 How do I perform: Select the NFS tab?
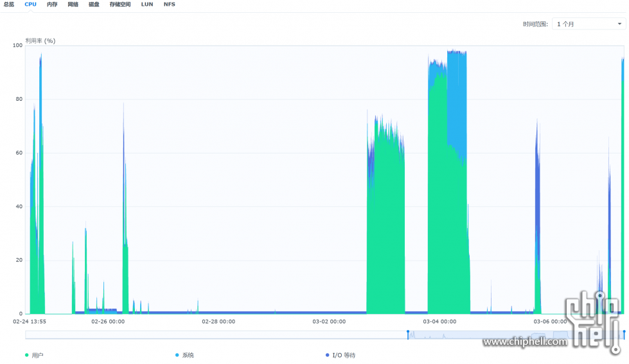[x=169, y=4]
